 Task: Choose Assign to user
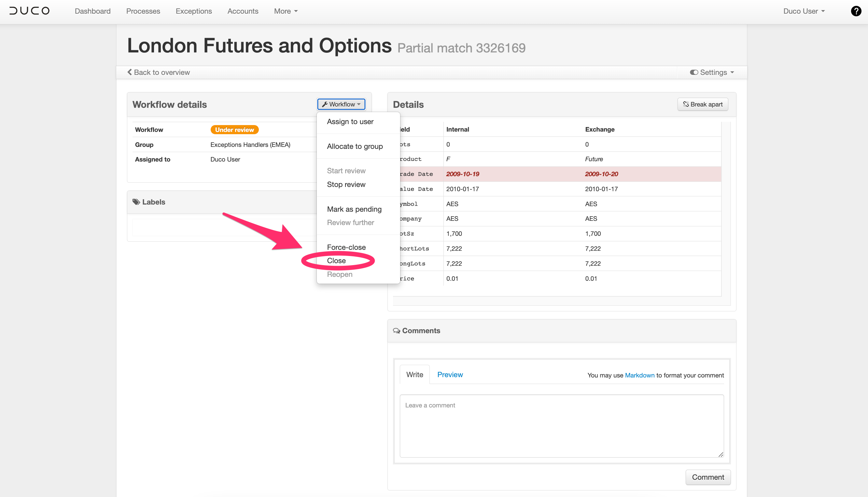point(350,121)
